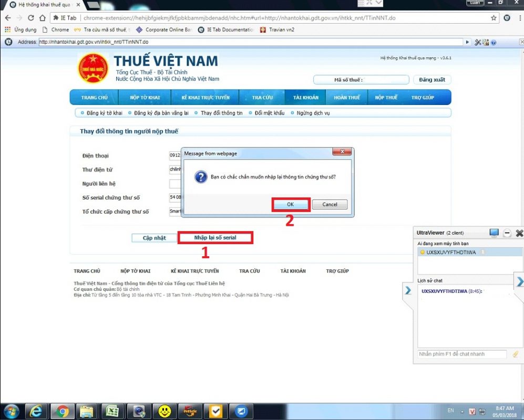This screenshot has width=524, height=420.
Task: Click the UltraViewer right expand chevron
Action: click(x=520, y=281)
